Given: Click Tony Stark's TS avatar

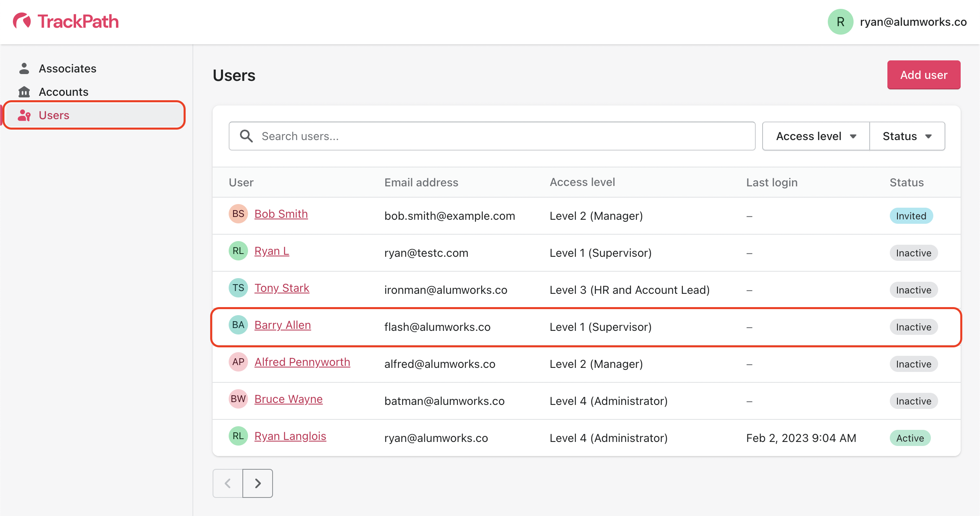Looking at the screenshot, I should pos(238,288).
